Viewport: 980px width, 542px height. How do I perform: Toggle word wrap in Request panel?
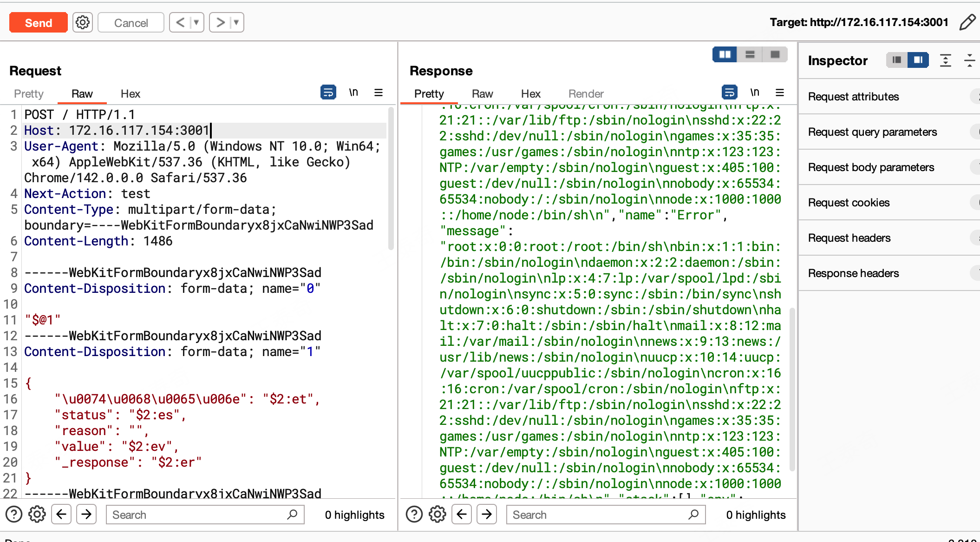[328, 93]
